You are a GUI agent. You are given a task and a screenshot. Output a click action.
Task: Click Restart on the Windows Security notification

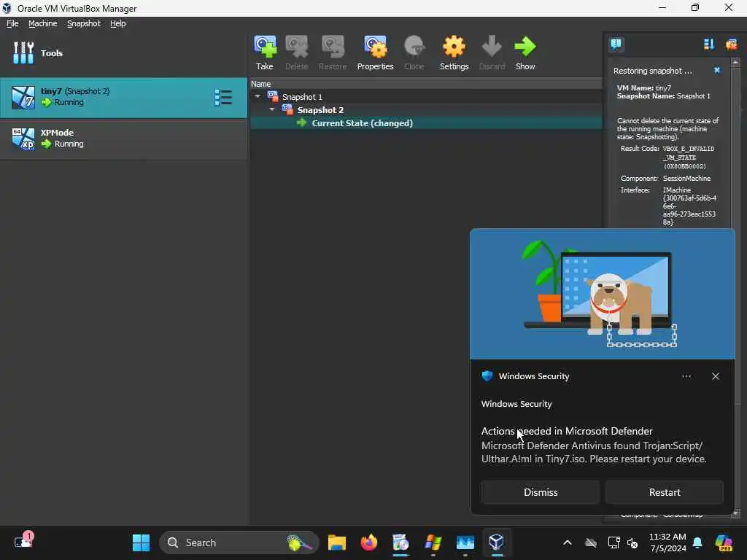point(664,492)
